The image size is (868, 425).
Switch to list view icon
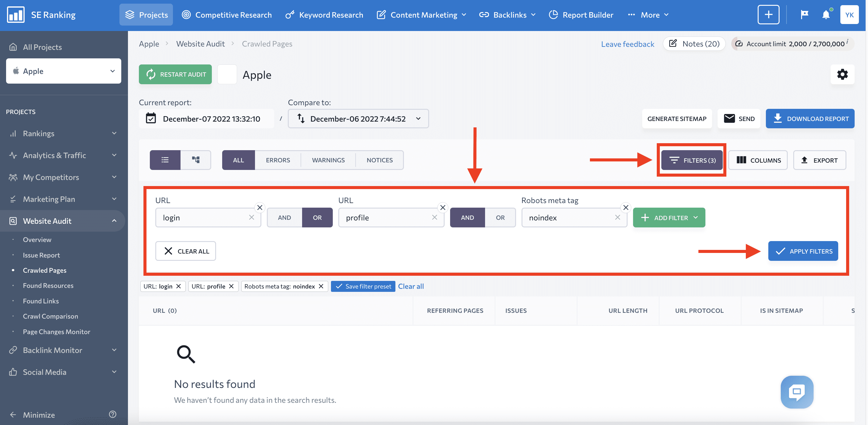[165, 160]
